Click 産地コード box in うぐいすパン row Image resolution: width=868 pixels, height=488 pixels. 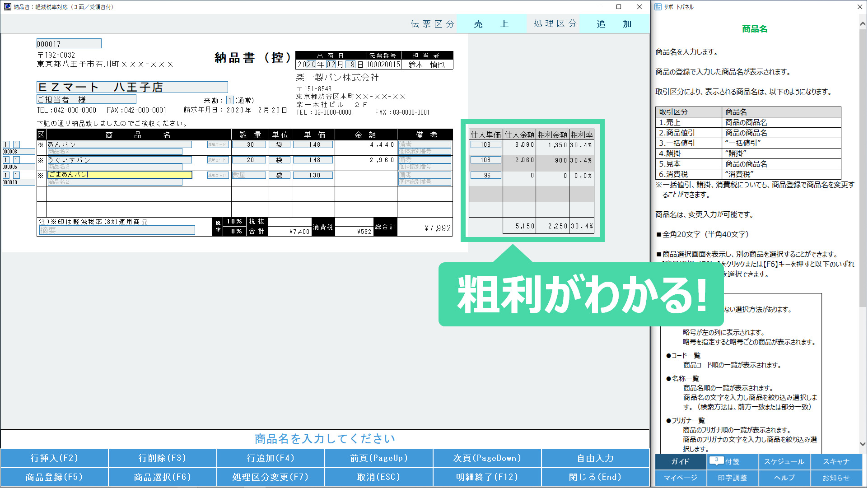click(x=218, y=160)
